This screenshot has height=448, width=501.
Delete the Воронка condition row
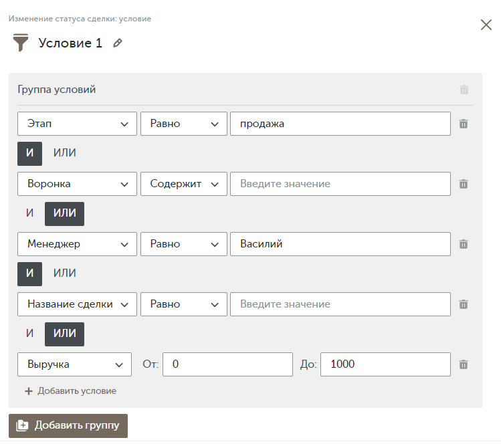(464, 184)
